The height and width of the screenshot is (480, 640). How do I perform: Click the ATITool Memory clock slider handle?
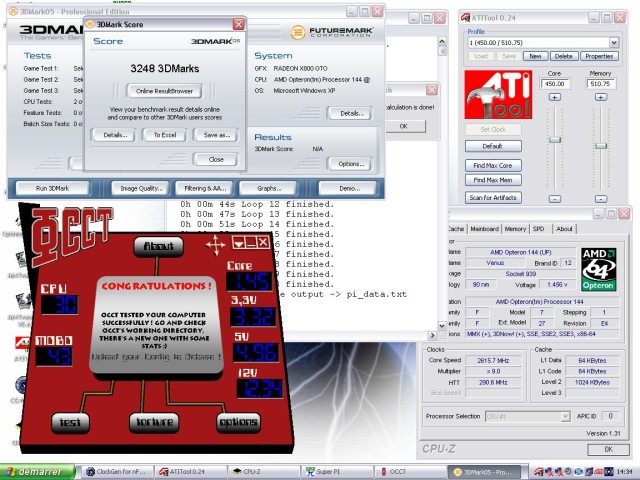click(x=601, y=146)
